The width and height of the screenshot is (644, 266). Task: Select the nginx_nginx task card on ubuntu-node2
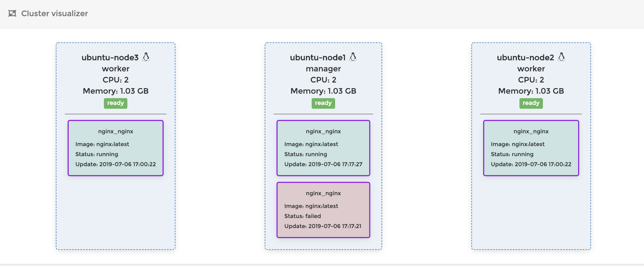(x=531, y=148)
